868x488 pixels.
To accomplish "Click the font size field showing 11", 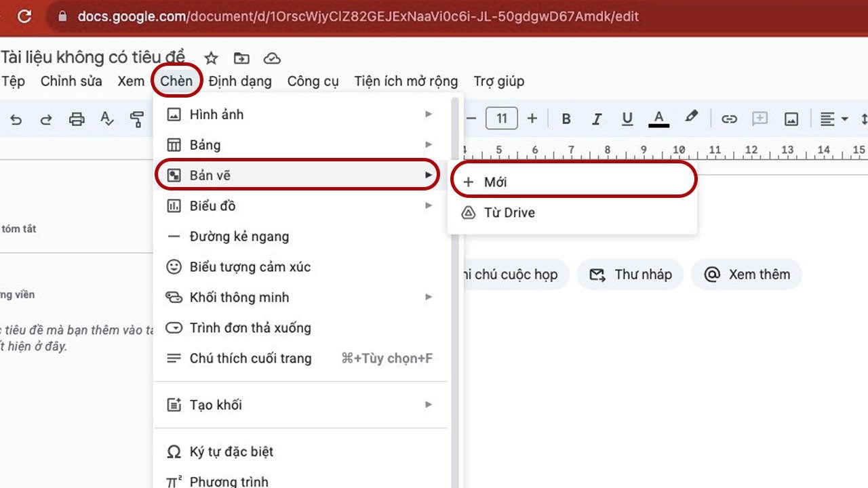I will (502, 119).
